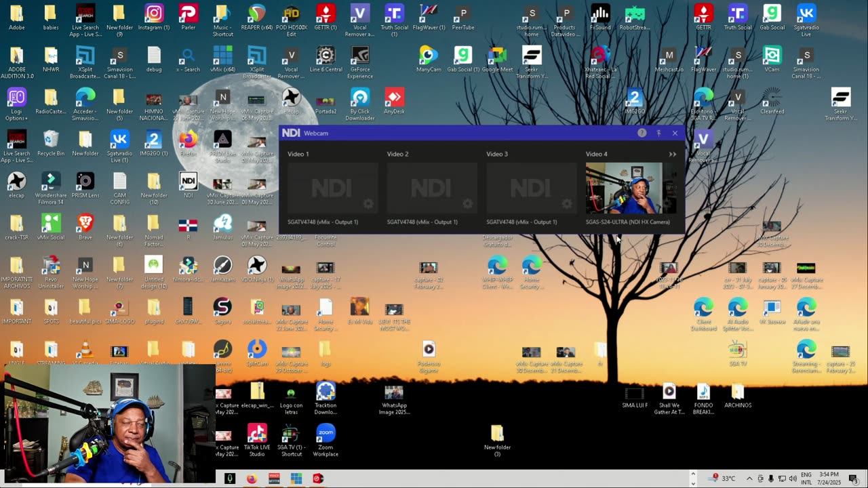
Task: Open the Recycle Bin desktop icon
Action: coord(51,144)
